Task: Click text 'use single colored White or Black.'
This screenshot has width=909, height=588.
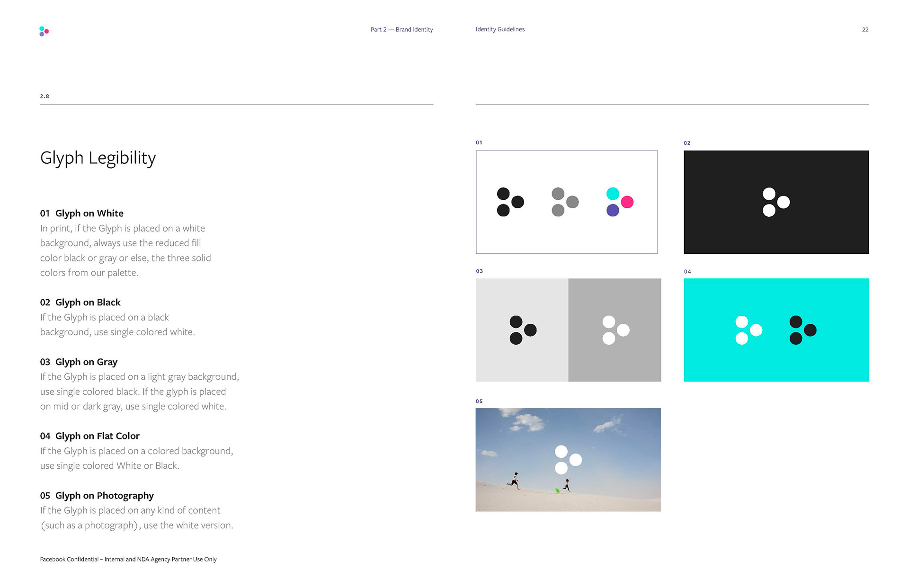Action: tap(110, 466)
